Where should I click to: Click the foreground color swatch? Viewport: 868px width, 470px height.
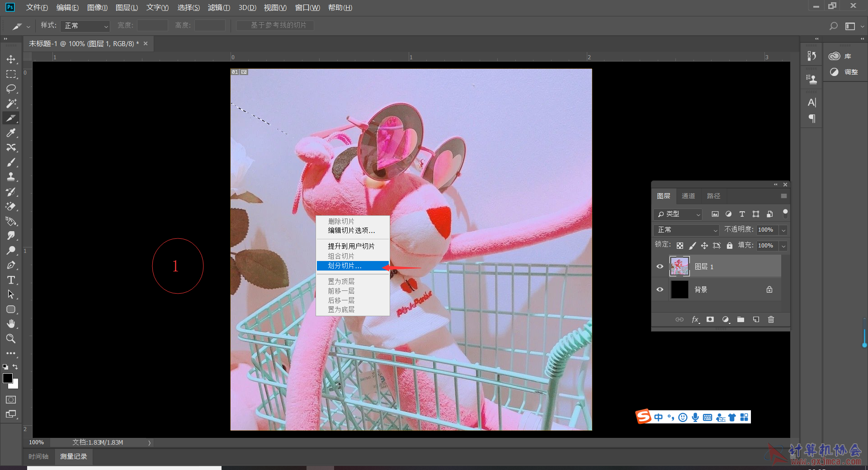click(x=7, y=378)
